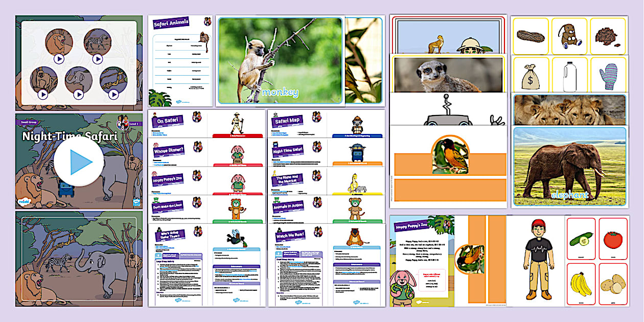644x322 pixels.
Task: Choose the striped mitten picture card
Action: 607,75
